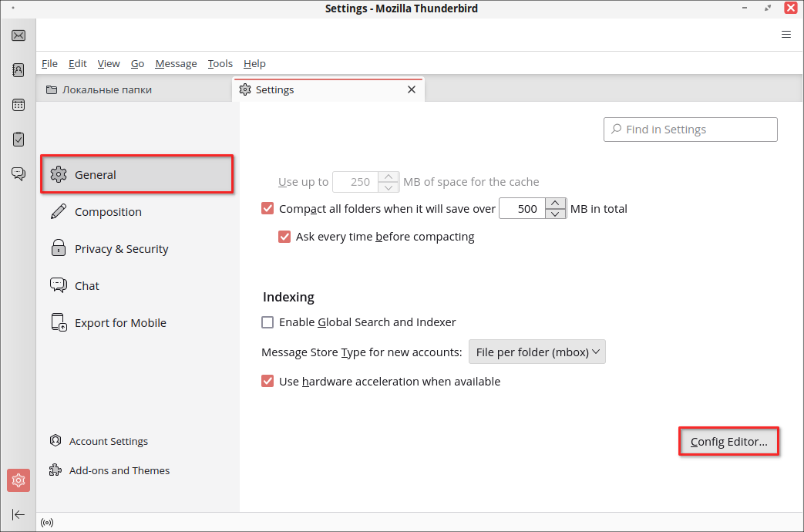The height and width of the screenshot is (532, 804).
Task: Close the Thunderbird window
Action: (x=791, y=8)
